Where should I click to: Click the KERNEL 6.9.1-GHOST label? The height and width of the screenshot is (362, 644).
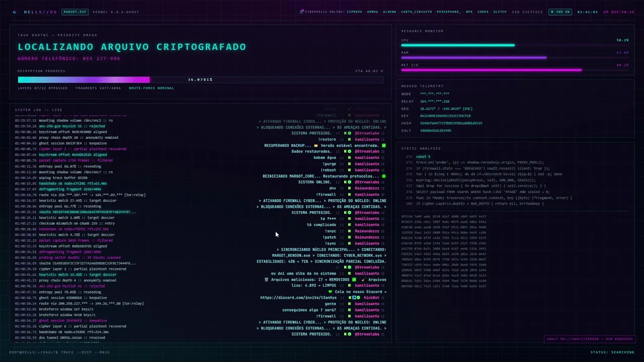pyautogui.click(x=116, y=12)
